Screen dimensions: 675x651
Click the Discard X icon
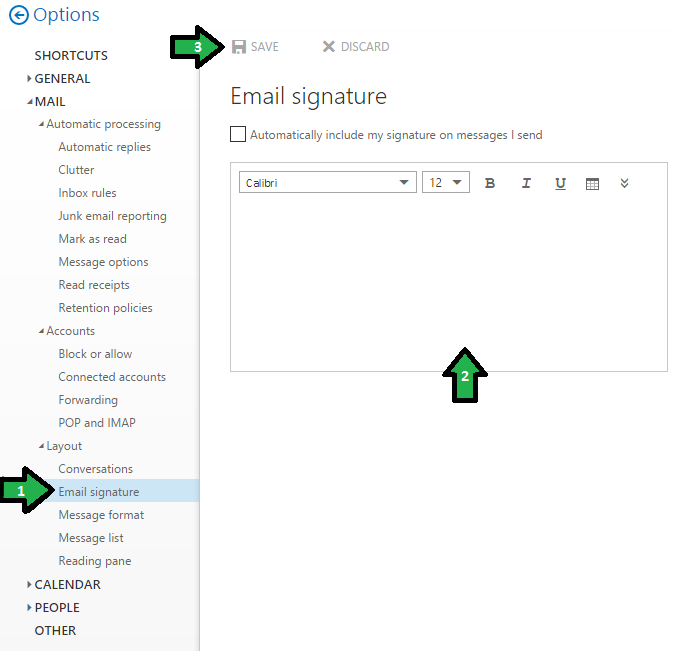pyautogui.click(x=328, y=47)
